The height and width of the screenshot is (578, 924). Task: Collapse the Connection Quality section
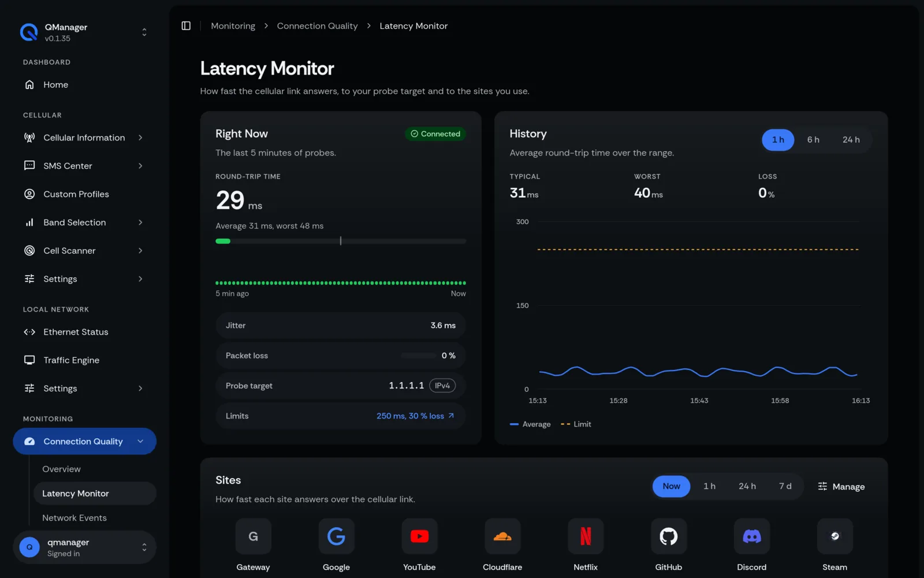[x=140, y=442]
